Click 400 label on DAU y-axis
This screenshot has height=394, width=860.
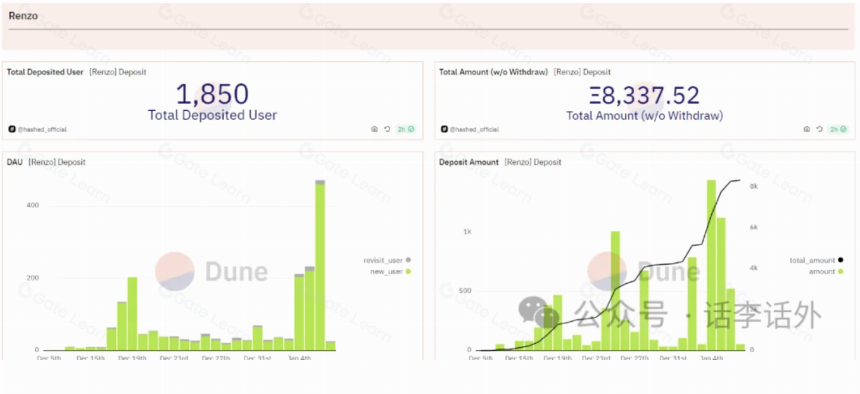(x=33, y=205)
